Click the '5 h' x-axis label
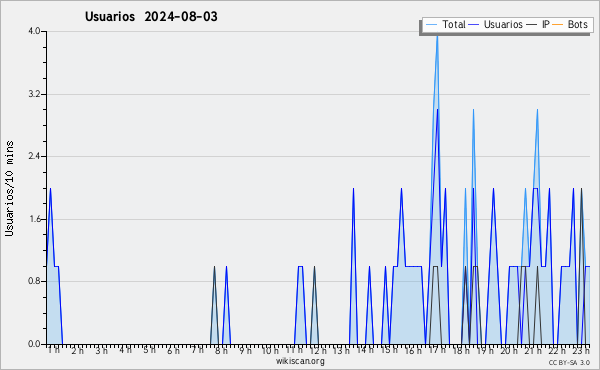600x370 pixels. coord(150,350)
